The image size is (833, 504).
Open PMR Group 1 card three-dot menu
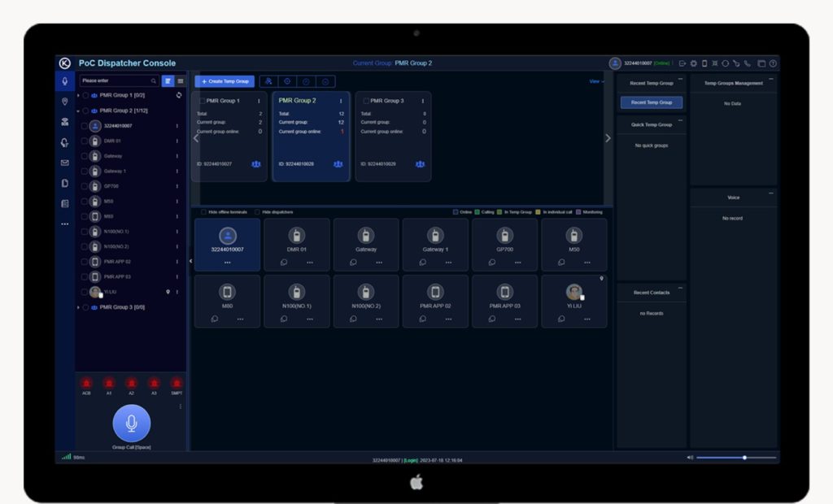(259, 101)
